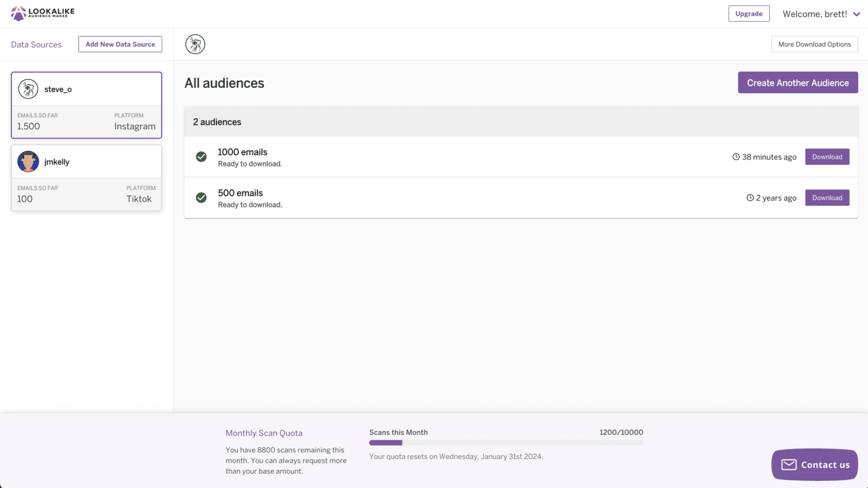Viewport: 868px width, 488px height.
Task: Open More Download Options
Action: (814, 44)
